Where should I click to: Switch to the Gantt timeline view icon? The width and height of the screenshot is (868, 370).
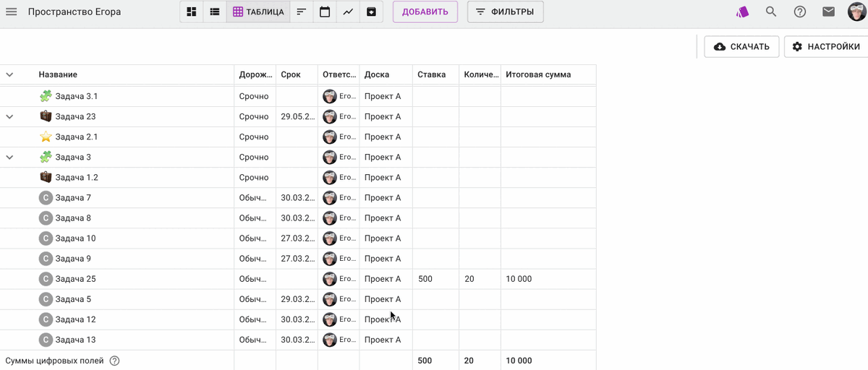tap(302, 12)
